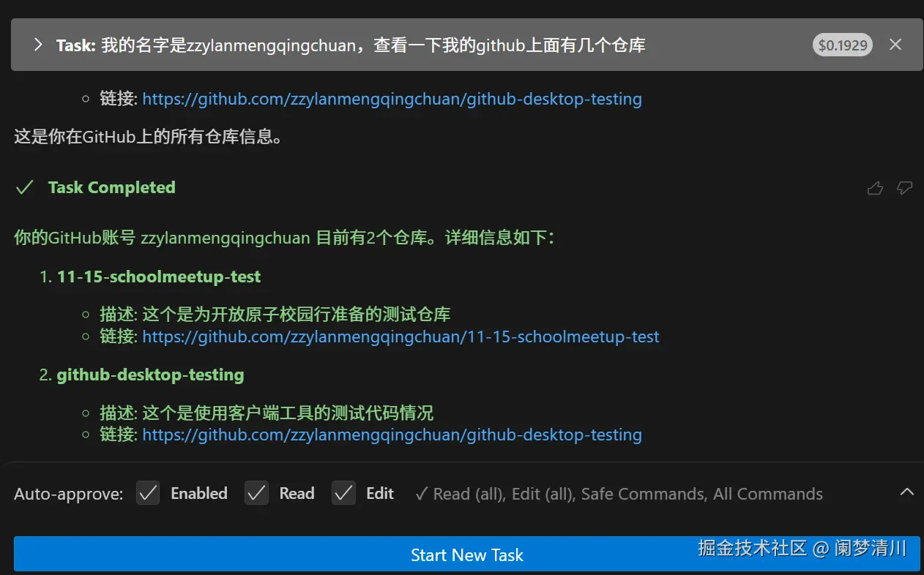Toggle the Auto-approve Read checkbox
This screenshot has width=924, height=575.
256,494
